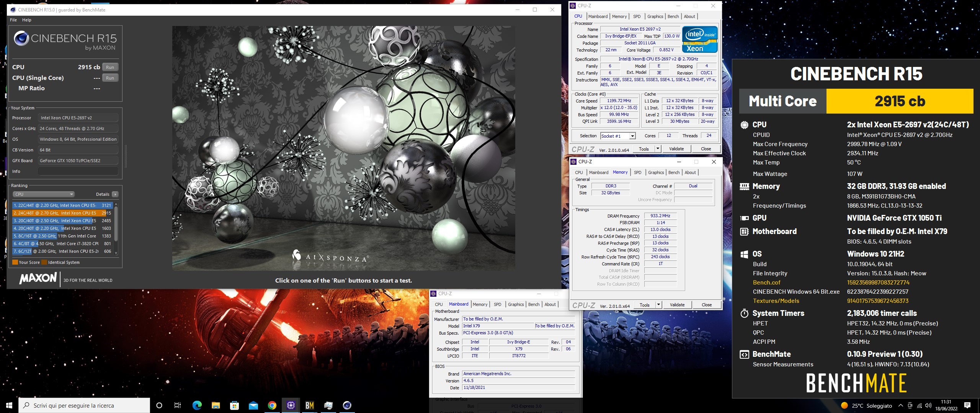Click the taskbar search box

(x=84, y=405)
